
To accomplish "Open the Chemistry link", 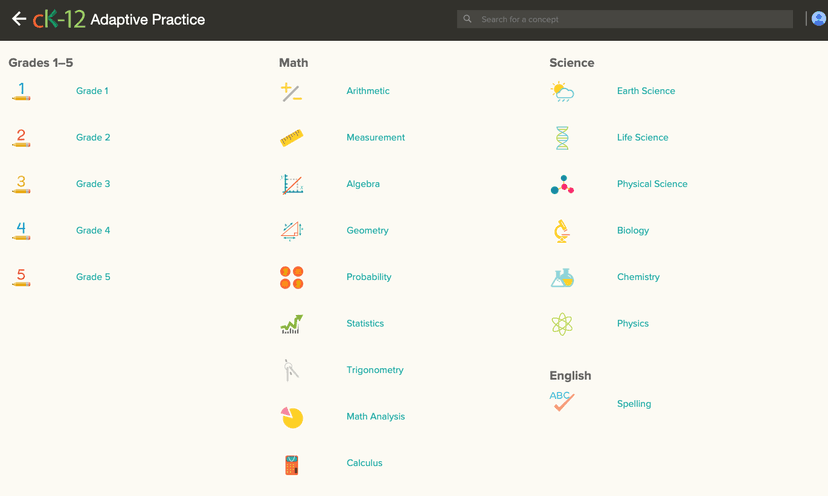I will click(x=638, y=277).
